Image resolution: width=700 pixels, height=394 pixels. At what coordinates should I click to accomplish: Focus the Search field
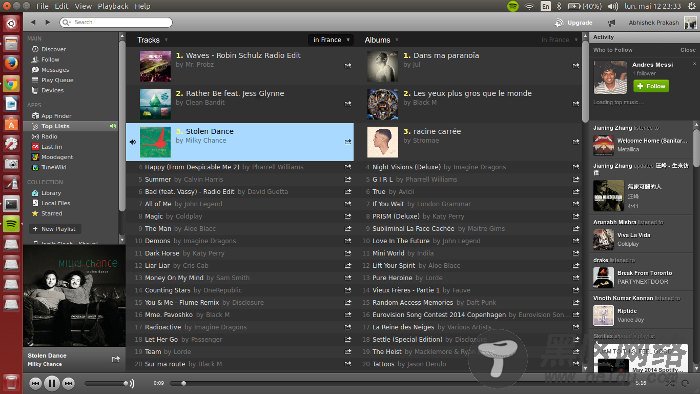[116, 22]
